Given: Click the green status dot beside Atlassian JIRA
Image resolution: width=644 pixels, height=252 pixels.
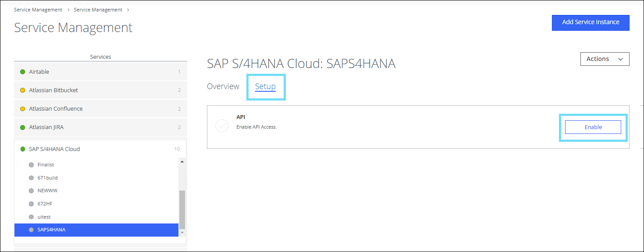Looking at the screenshot, I should [22, 127].
